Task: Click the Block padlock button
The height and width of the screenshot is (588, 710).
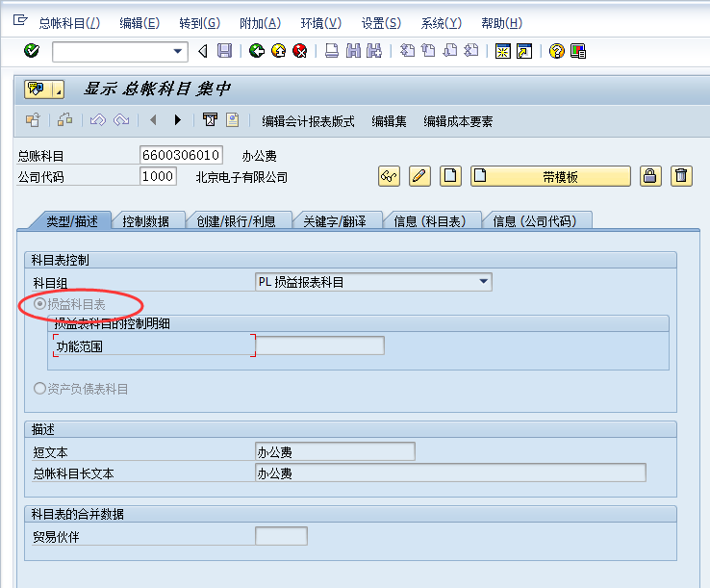Action: tap(650, 176)
